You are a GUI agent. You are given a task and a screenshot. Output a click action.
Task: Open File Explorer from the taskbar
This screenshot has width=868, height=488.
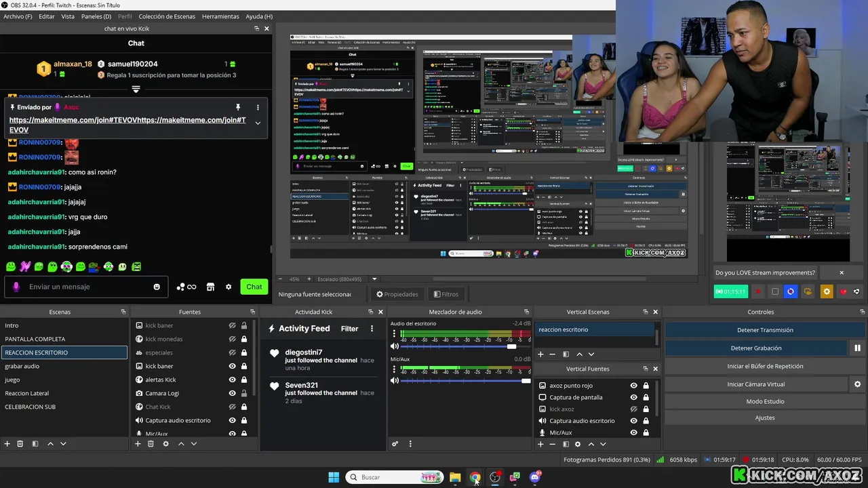[455, 477]
